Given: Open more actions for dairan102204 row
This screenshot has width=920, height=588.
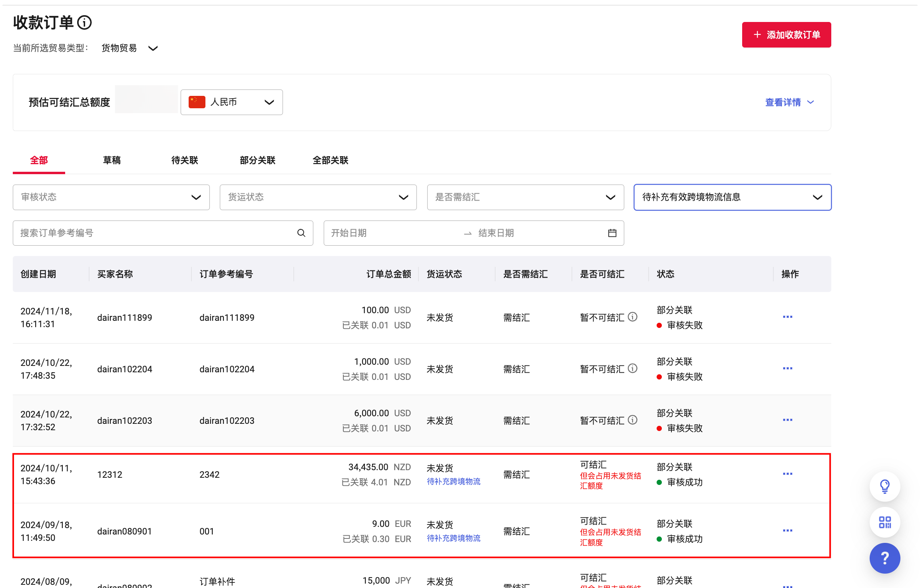Looking at the screenshot, I should pos(787,368).
